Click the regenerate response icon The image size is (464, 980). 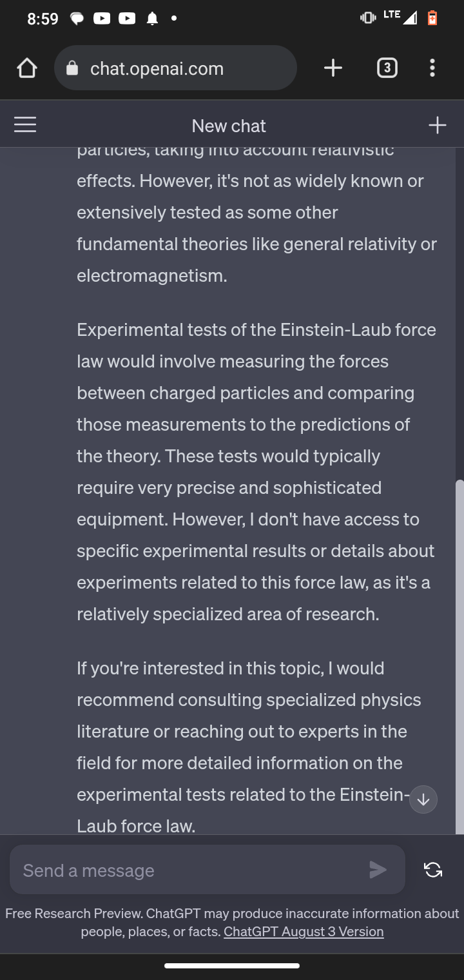coord(433,870)
